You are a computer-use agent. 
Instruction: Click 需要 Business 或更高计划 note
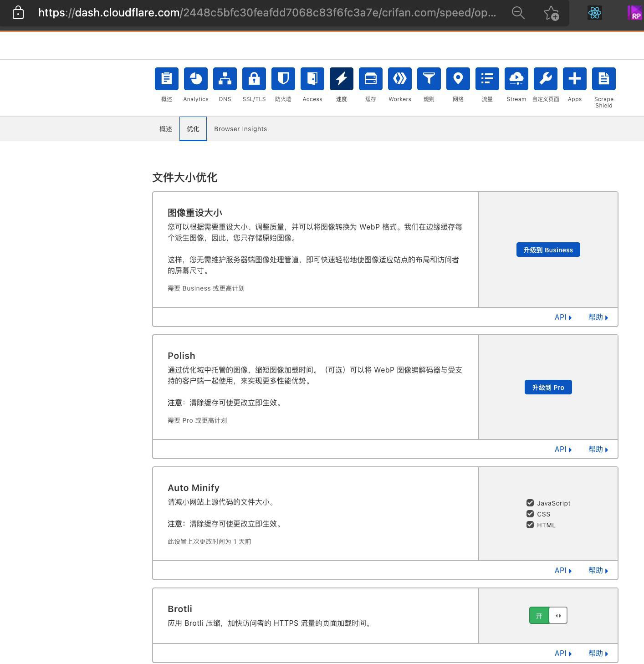coord(206,288)
